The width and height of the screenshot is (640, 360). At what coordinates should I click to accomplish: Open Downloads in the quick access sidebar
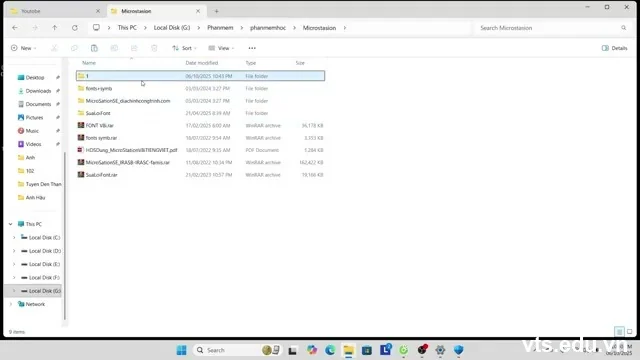point(38,91)
